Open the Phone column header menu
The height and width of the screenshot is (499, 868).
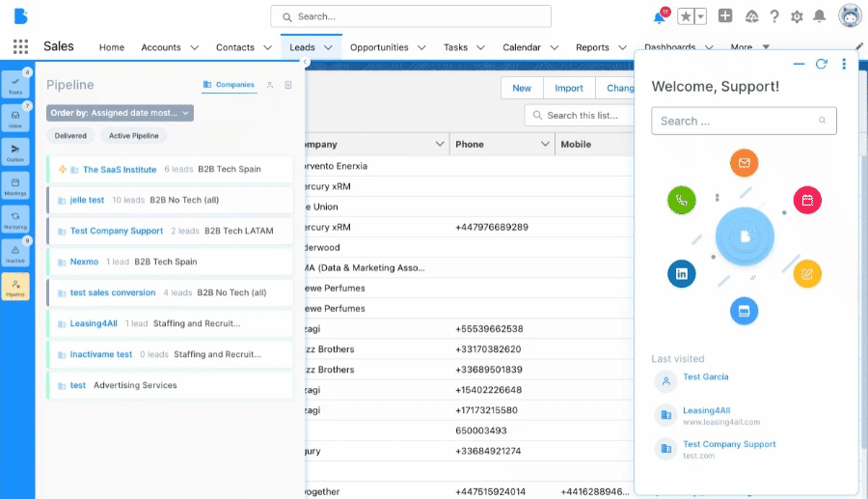click(545, 144)
